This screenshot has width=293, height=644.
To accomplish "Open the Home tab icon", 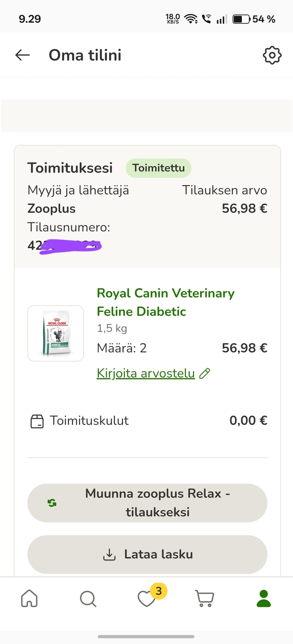I will tap(29, 598).
